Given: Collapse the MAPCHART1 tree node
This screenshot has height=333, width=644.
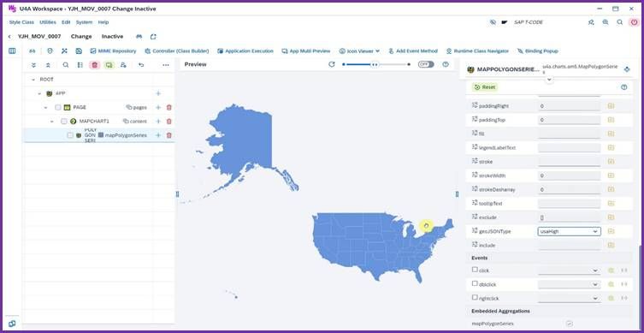Looking at the screenshot, I should (x=52, y=122).
